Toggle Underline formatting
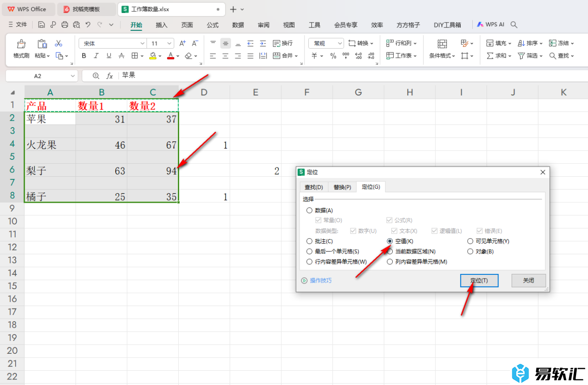 (x=109, y=56)
